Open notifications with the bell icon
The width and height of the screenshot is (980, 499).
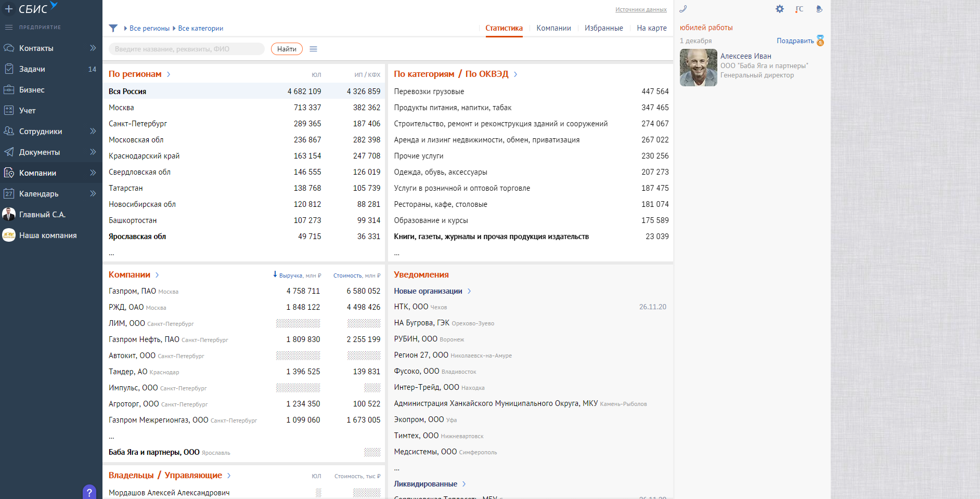tap(819, 9)
